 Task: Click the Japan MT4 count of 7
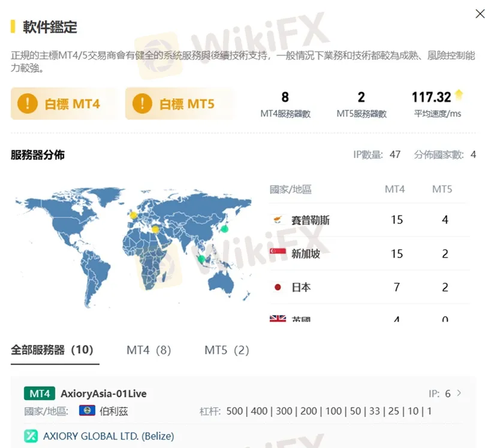tap(397, 287)
